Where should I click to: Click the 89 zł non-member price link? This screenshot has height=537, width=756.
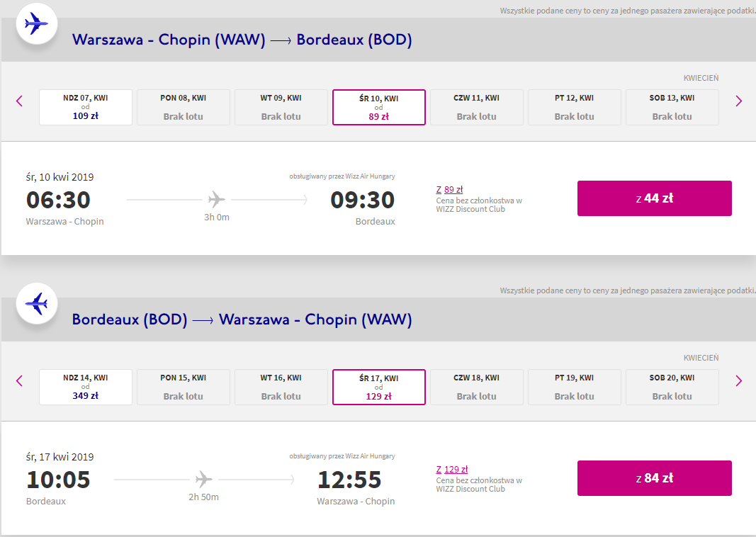[453, 189]
